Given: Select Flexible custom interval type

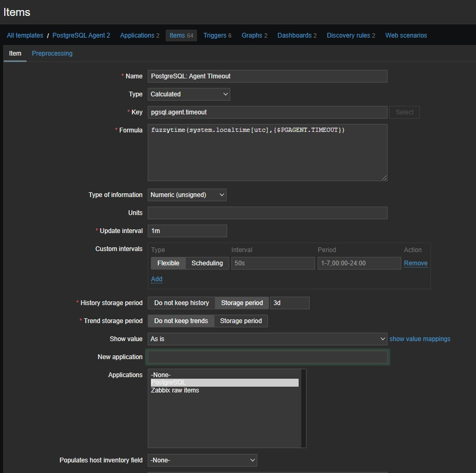Looking at the screenshot, I should pos(168,263).
